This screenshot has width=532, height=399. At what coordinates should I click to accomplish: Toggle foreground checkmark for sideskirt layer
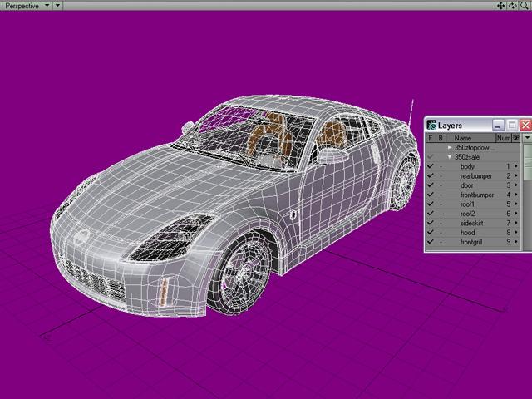click(431, 224)
